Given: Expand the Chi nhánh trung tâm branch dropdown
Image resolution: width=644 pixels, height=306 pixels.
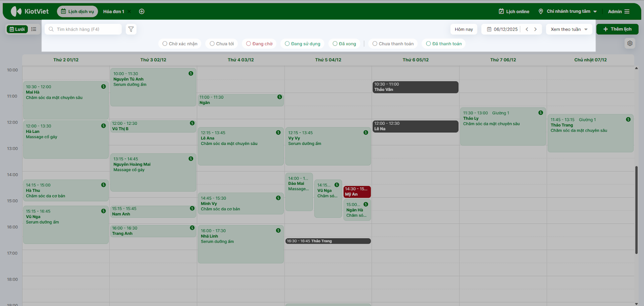Looking at the screenshot, I should [568, 11].
